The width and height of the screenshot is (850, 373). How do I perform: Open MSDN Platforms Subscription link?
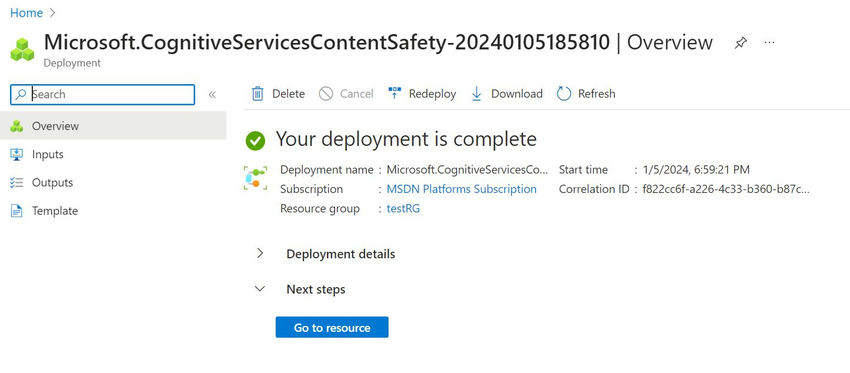(x=461, y=189)
